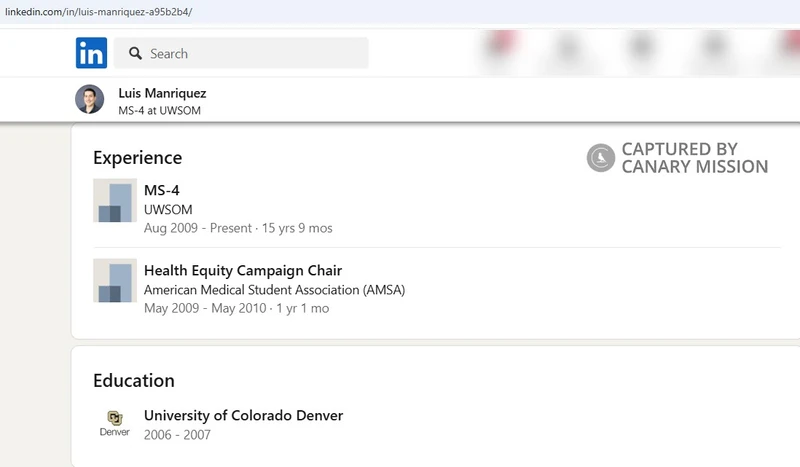Click the Luis Manriquez name in header
The image size is (800, 467).
pos(162,93)
